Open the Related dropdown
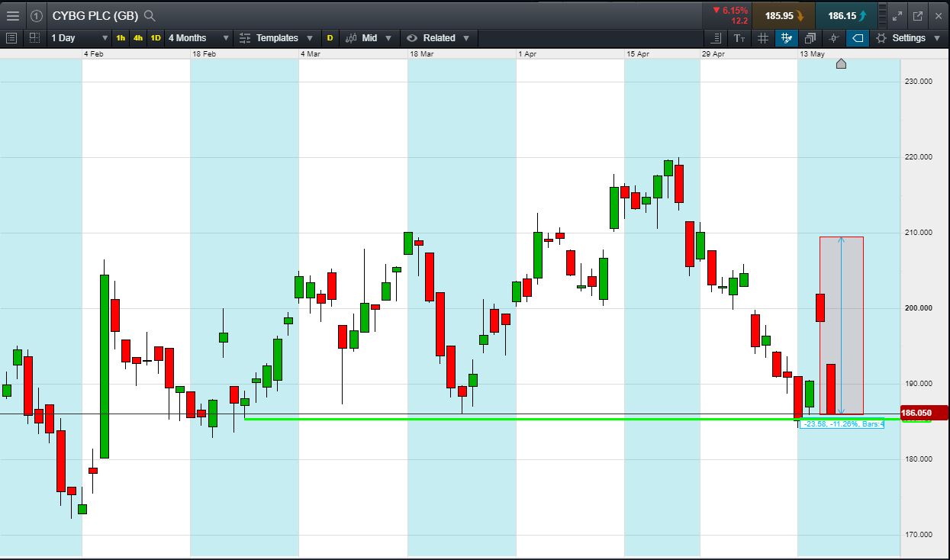Screen dimensions: 950x560 click(x=439, y=37)
